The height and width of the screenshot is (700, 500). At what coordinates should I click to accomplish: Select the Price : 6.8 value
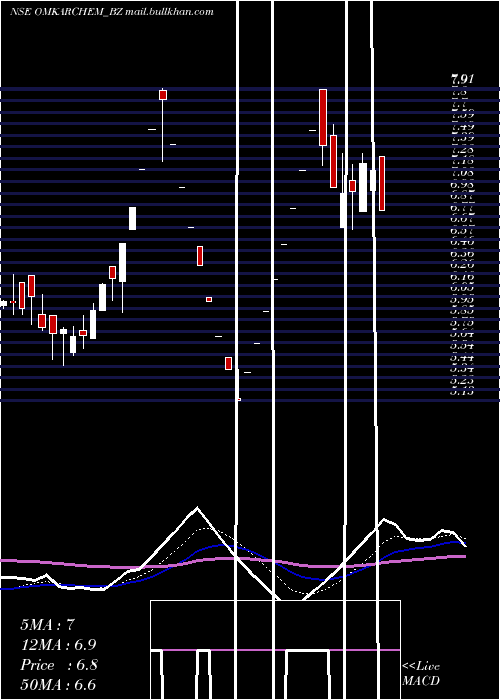(58, 665)
